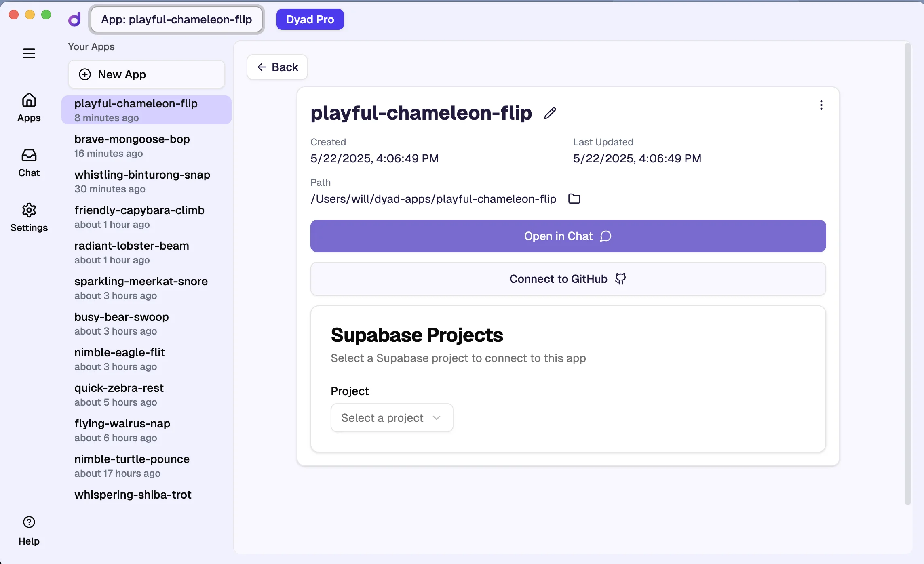924x564 pixels.
Task: Open the three-dot options menu
Action: 821,105
